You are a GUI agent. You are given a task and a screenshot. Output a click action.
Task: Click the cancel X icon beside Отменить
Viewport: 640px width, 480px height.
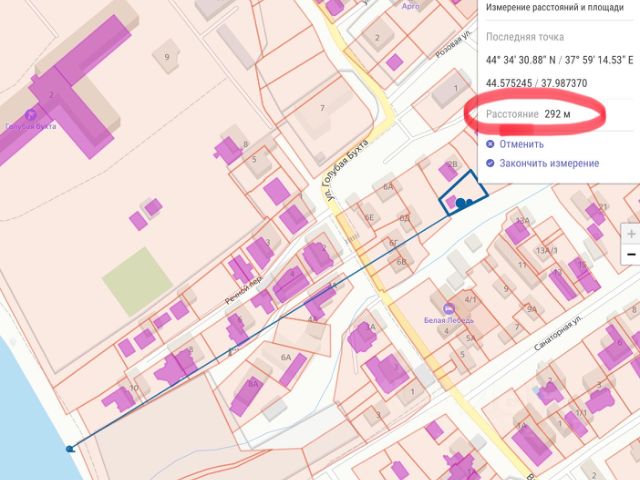(490, 144)
